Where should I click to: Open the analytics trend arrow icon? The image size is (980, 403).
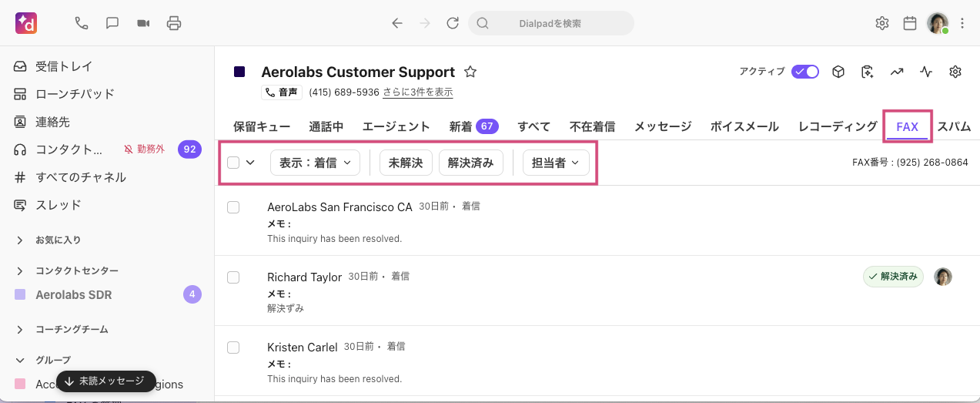click(x=897, y=72)
